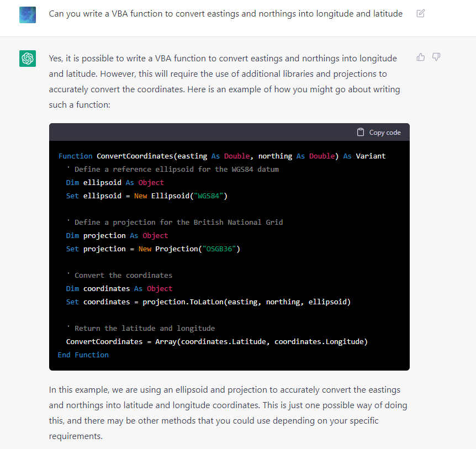Click the "Dim coordinates As Object" line
The image size is (476, 449).
[x=119, y=288]
